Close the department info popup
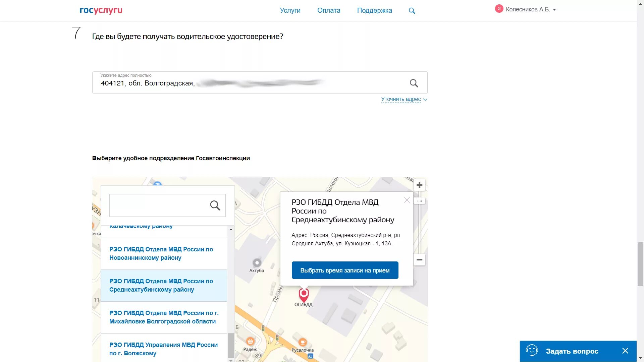This screenshot has width=644, height=362. click(407, 200)
